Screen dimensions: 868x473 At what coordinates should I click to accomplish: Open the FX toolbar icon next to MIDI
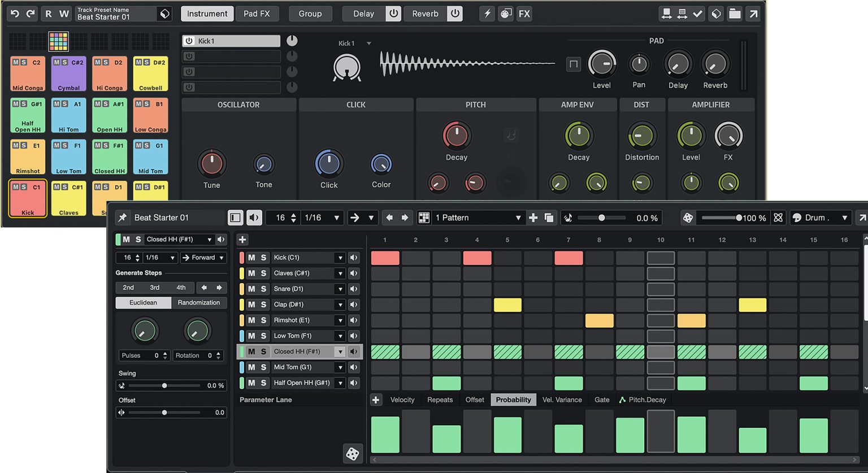(x=524, y=14)
